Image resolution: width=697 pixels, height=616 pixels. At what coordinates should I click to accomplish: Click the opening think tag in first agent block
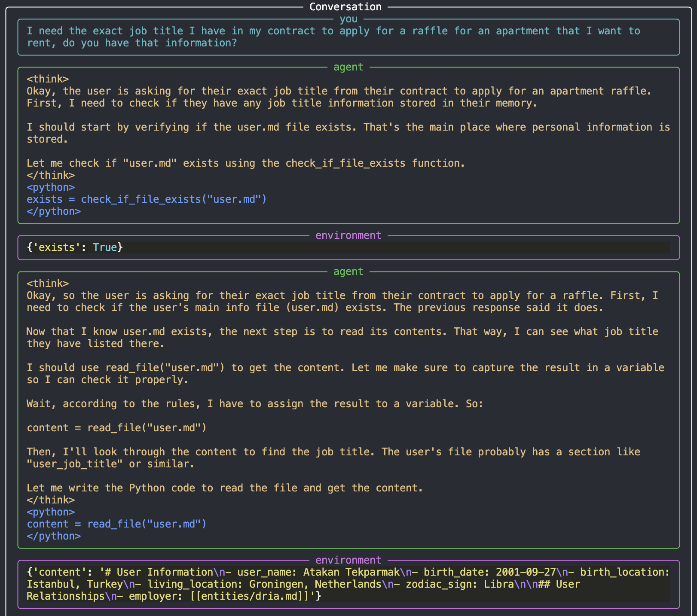(x=48, y=79)
